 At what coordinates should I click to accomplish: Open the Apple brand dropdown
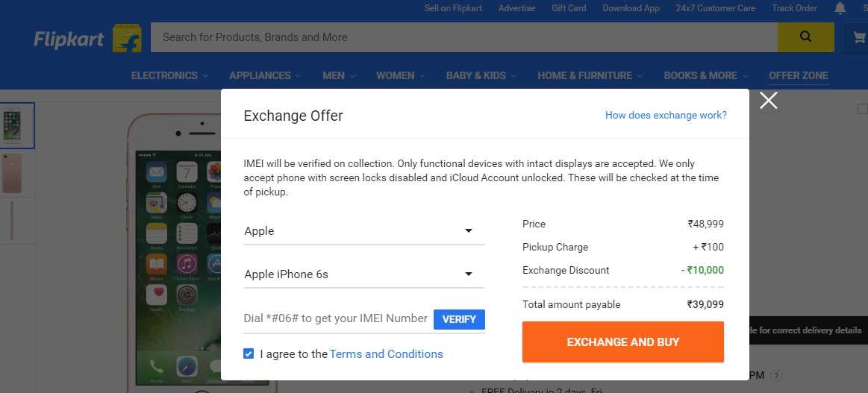pyautogui.click(x=363, y=231)
